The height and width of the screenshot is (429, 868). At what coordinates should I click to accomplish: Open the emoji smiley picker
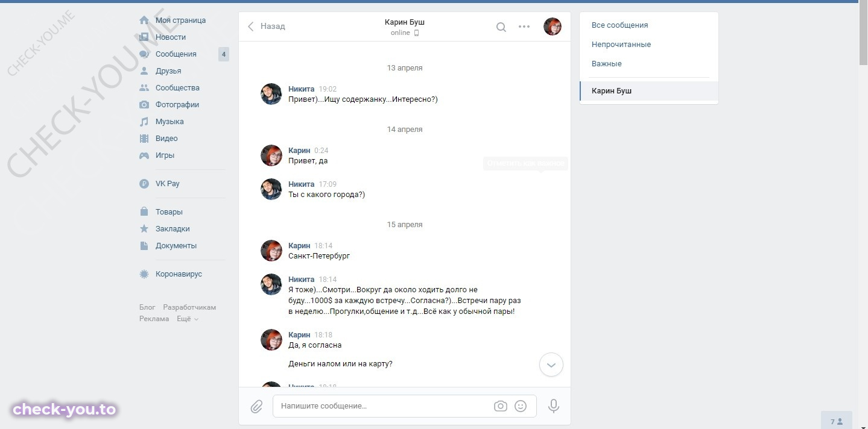point(521,406)
